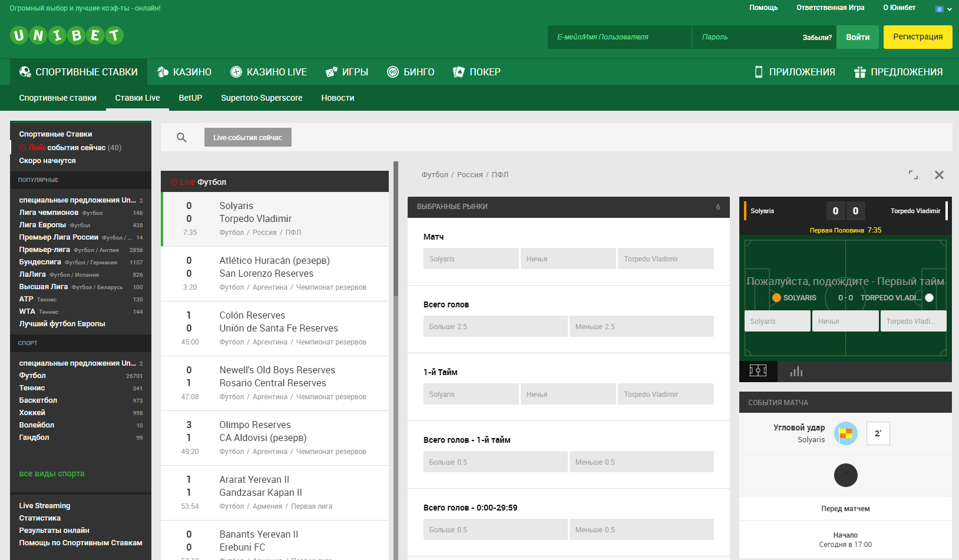Click the Войти login button

(x=858, y=37)
